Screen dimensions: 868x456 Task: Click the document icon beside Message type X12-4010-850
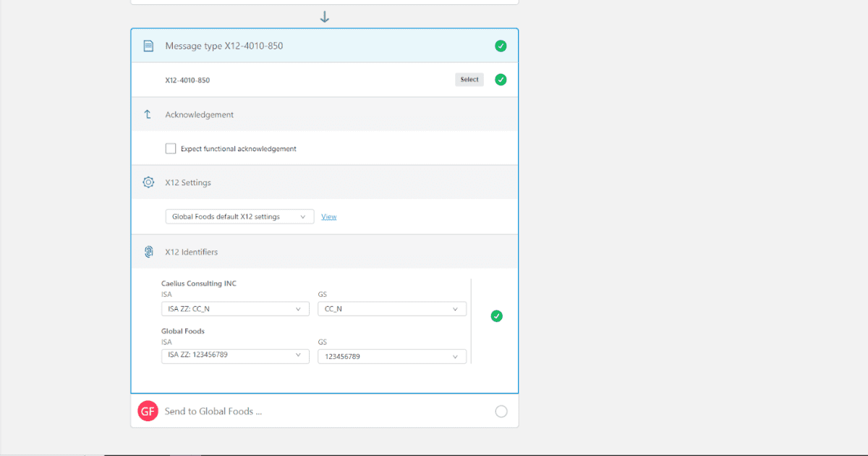[148, 46]
